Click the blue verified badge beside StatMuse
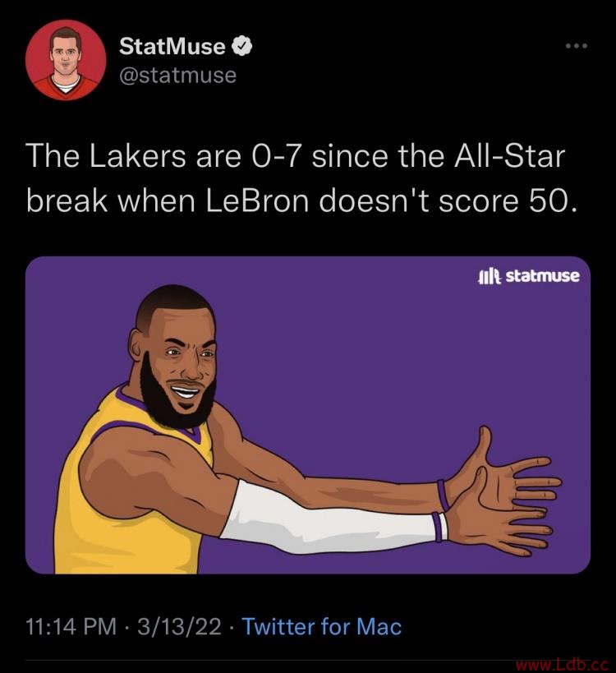This screenshot has width=616, height=673. pos(242,46)
